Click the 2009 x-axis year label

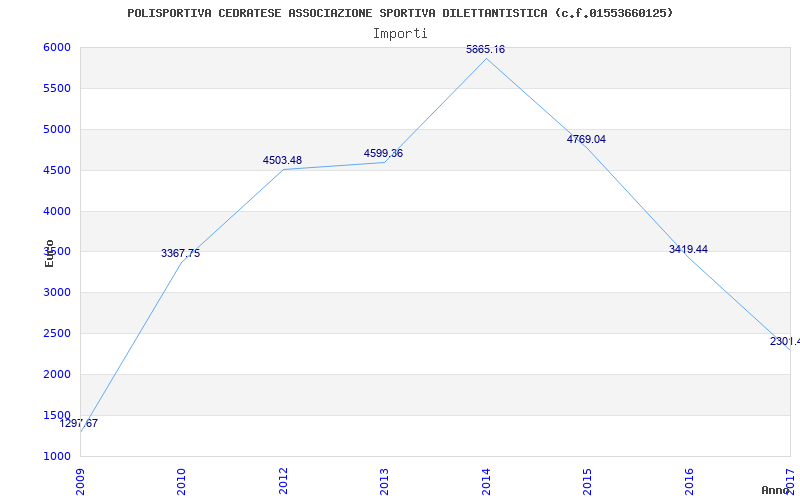pos(80,482)
